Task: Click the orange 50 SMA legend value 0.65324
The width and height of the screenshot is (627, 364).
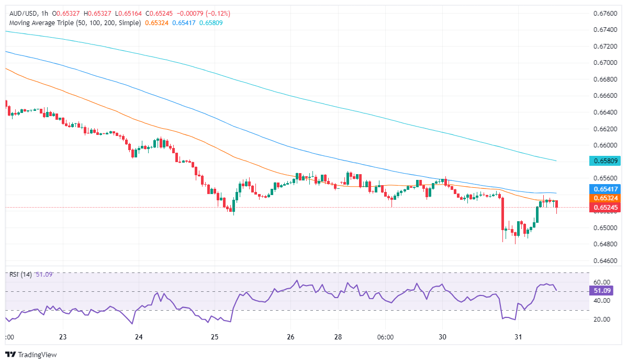Action: point(156,23)
